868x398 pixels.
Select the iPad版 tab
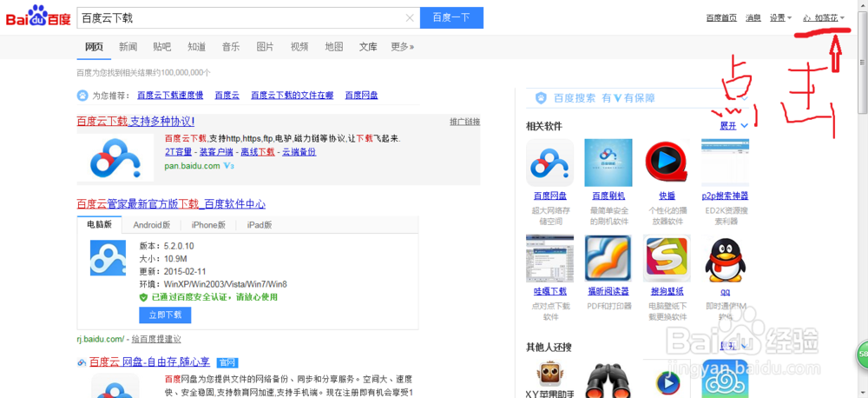pos(260,225)
